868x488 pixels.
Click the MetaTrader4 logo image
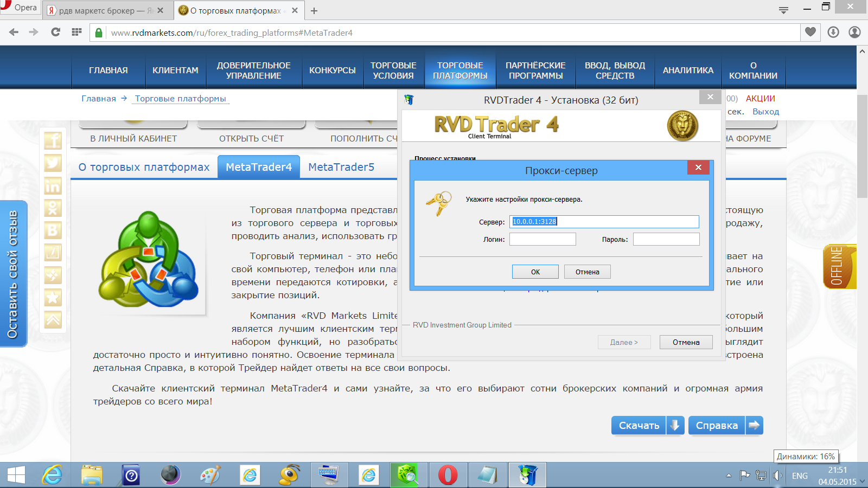click(x=149, y=258)
